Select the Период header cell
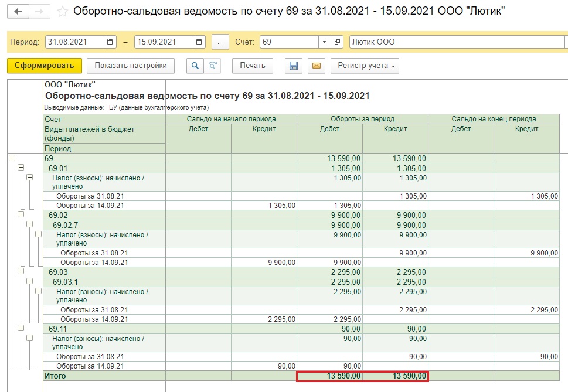The width and height of the screenshot is (568, 392). (x=104, y=148)
